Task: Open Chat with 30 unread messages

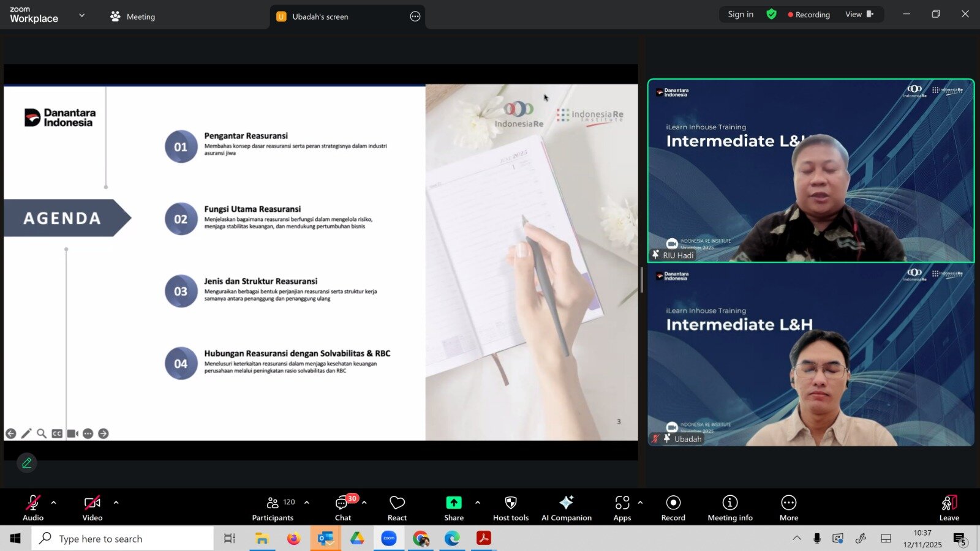Action: pos(343,508)
